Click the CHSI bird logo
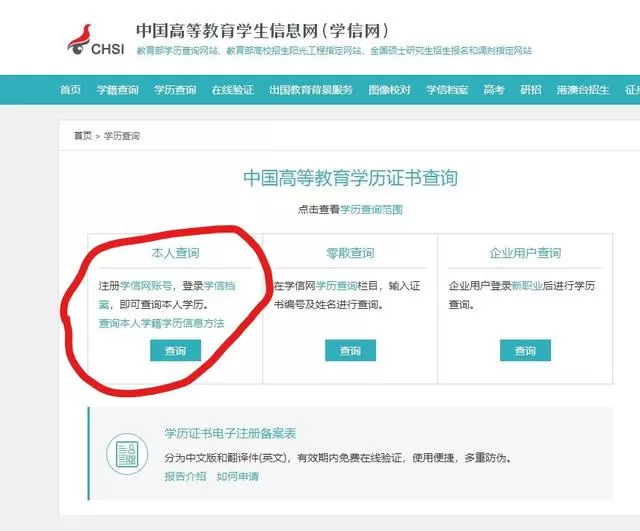Image resolution: width=640 pixels, height=531 pixels. (x=96, y=40)
